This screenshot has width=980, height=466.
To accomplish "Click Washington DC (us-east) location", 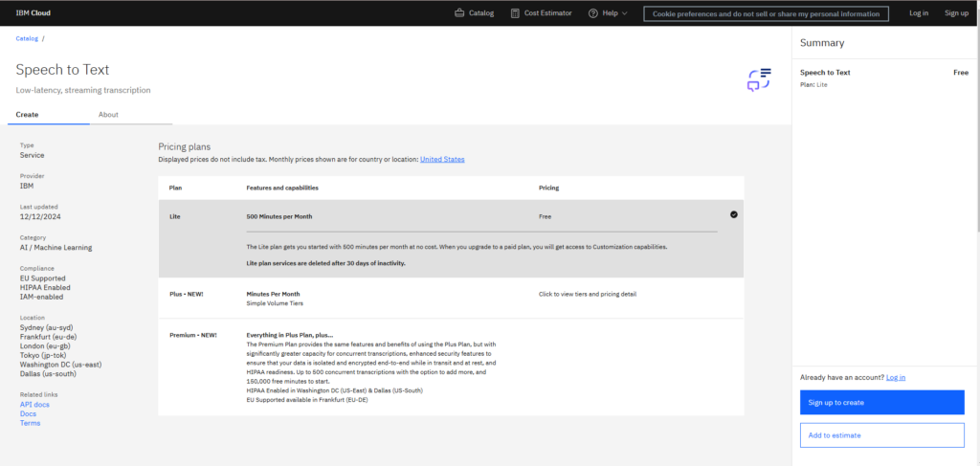I will pos(60,365).
